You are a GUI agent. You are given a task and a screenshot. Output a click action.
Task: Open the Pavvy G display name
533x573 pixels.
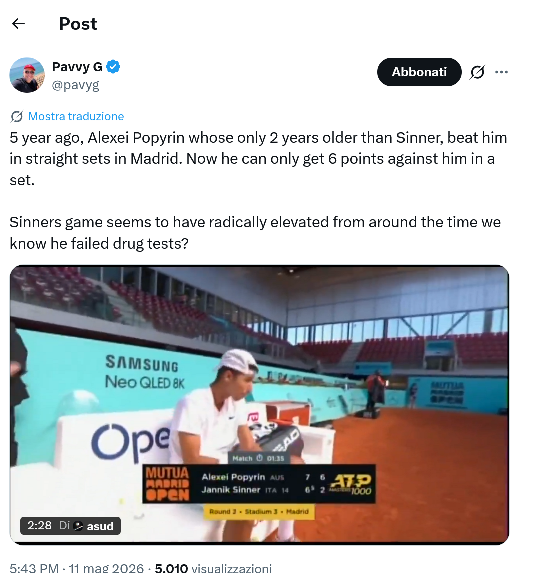point(77,67)
